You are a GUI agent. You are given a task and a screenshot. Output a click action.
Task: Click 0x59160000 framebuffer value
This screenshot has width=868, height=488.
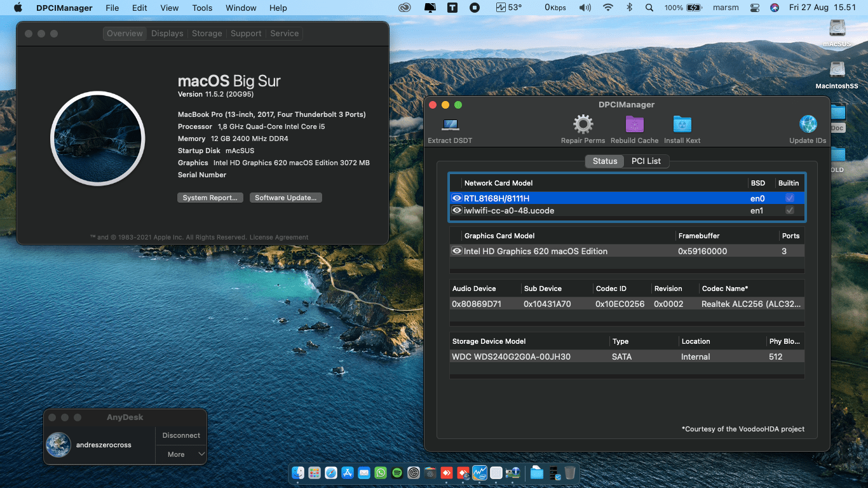(702, 251)
